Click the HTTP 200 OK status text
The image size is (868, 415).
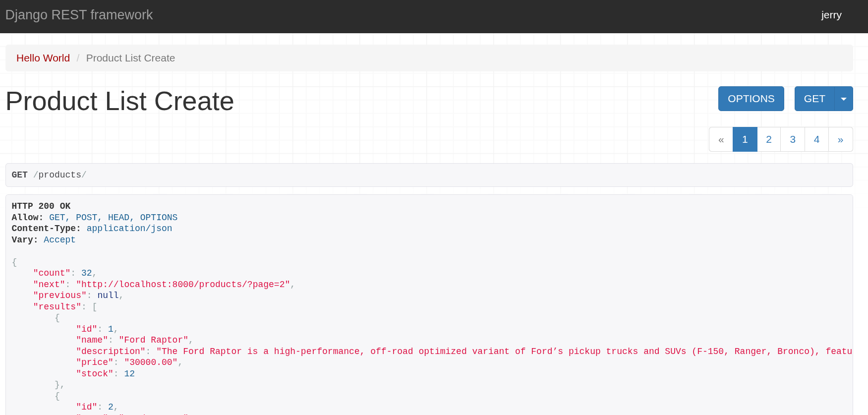tap(41, 206)
